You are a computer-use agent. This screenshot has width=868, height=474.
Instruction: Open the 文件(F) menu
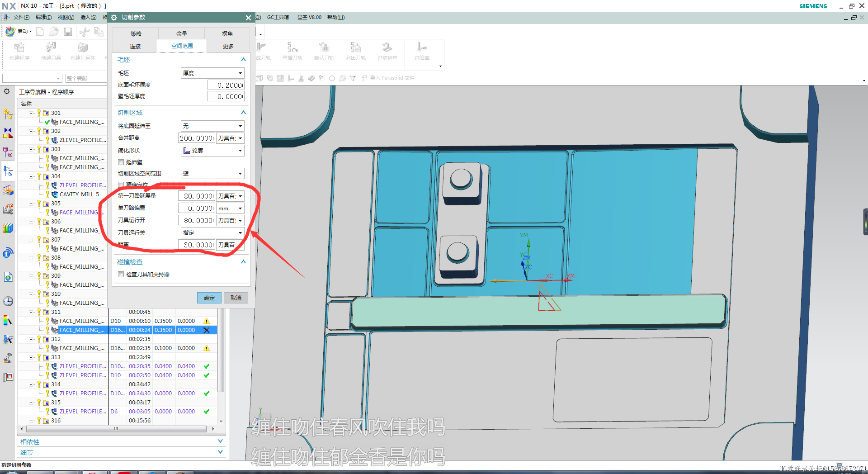(21, 17)
